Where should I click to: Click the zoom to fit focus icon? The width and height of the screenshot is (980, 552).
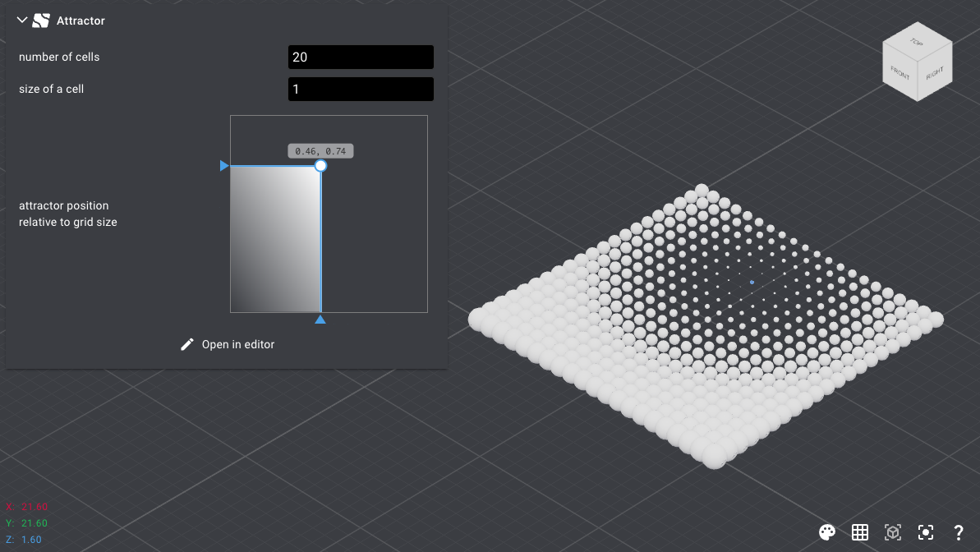926,532
